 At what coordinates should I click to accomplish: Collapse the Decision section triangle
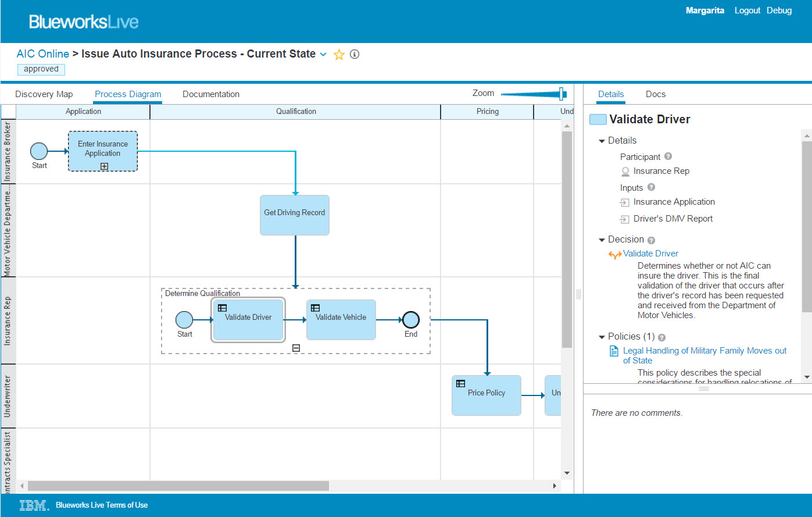point(602,240)
